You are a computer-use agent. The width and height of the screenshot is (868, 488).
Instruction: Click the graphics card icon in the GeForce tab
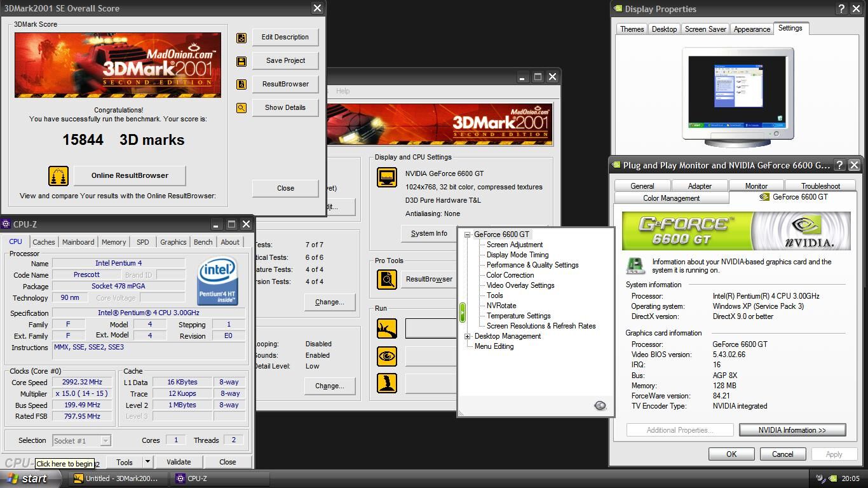636,266
